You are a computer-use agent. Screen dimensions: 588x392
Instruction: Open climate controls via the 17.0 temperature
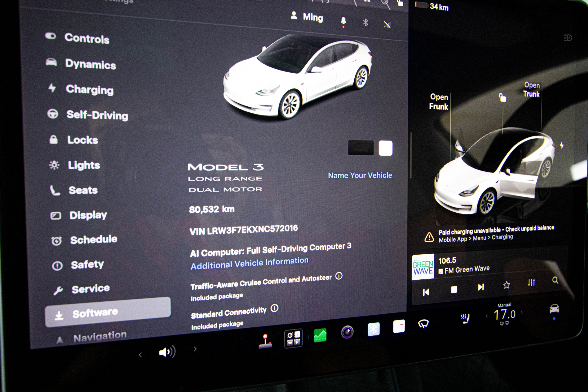[504, 315]
